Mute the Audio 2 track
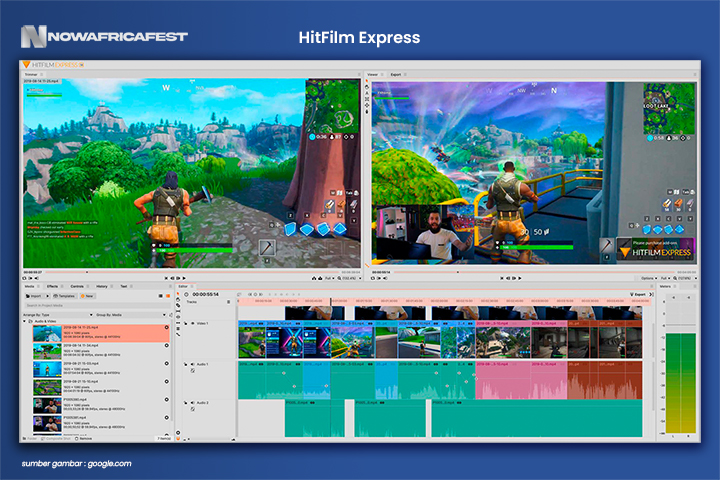 (x=192, y=403)
